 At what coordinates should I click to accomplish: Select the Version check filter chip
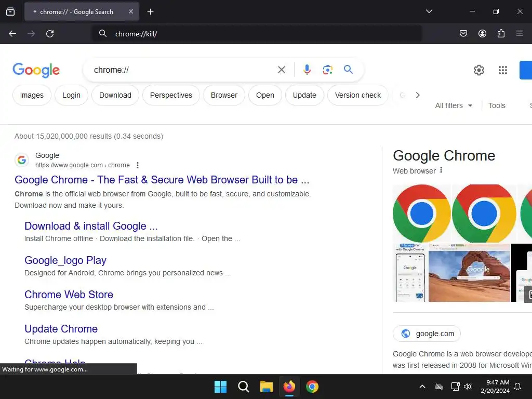(358, 96)
